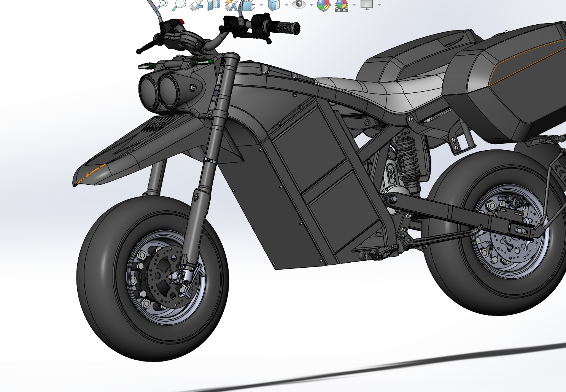The image size is (566, 392).
Task: Return to the Previous View
Action: click(x=196, y=5)
